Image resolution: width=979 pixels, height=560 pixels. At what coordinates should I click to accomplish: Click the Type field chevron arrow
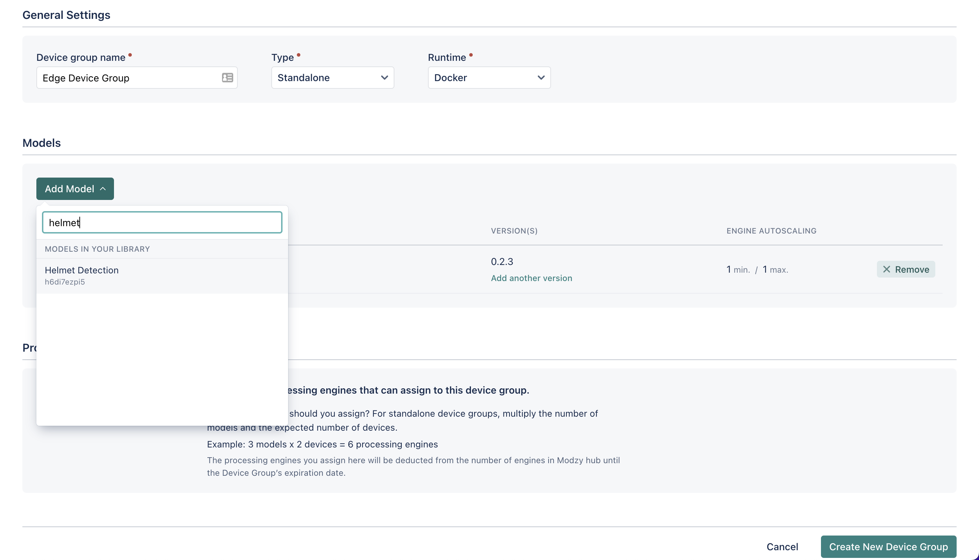tap(384, 78)
